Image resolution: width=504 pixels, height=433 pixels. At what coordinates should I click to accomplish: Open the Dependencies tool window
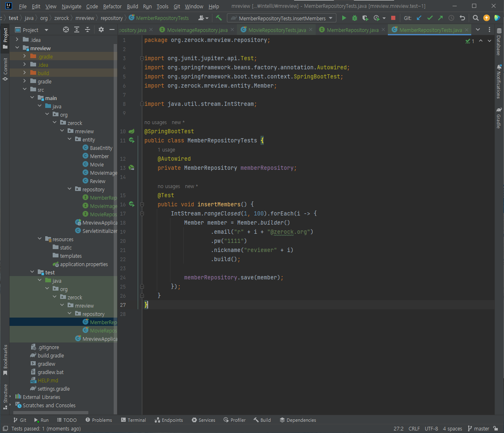pos(298,420)
